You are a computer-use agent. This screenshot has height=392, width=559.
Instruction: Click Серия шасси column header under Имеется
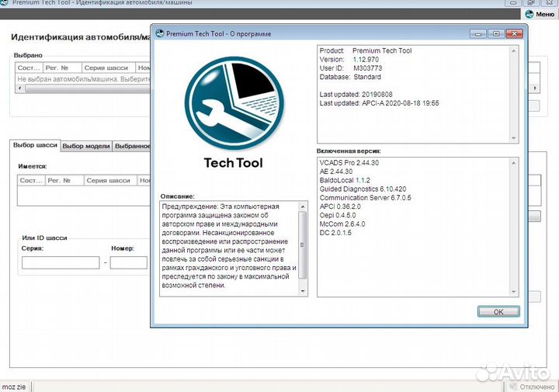[x=109, y=180]
